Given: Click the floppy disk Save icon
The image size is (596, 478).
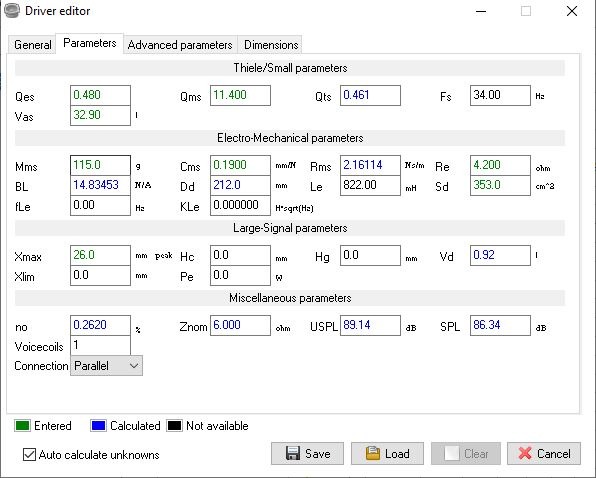Looking at the screenshot, I should coord(293,453).
